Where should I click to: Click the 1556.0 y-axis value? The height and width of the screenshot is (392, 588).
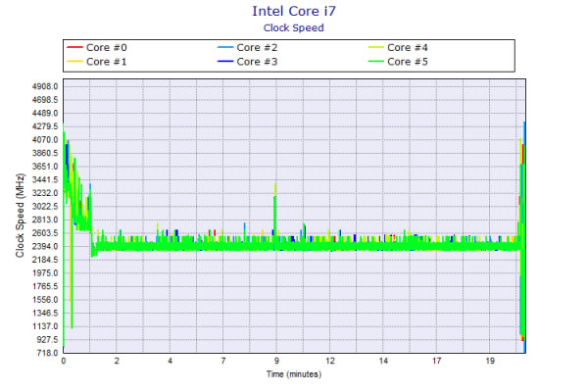coord(45,300)
